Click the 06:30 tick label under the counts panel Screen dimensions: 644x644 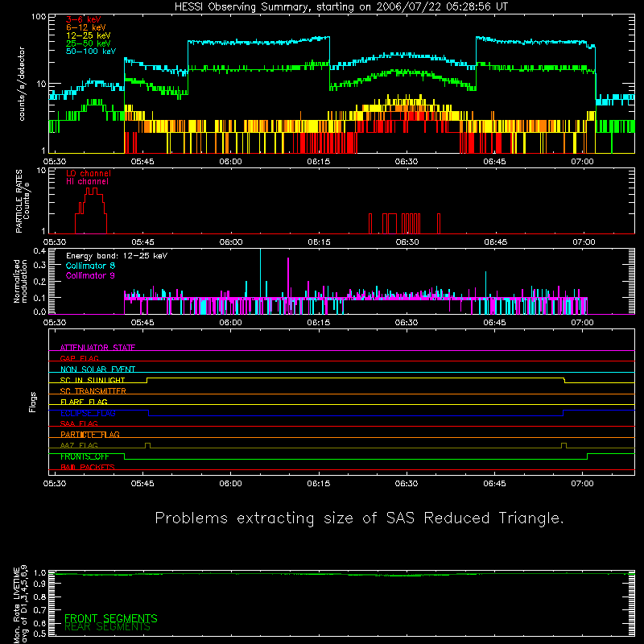tap(407, 162)
